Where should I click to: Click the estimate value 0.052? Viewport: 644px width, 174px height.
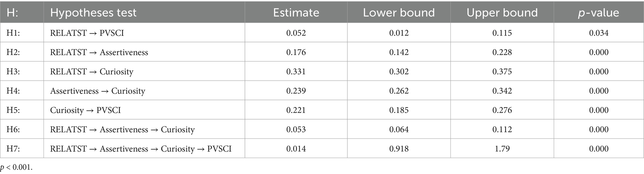[x=296, y=33]
